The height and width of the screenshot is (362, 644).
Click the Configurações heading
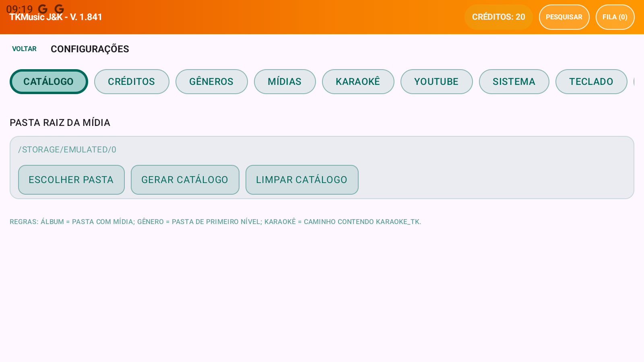(x=90, y=49)
